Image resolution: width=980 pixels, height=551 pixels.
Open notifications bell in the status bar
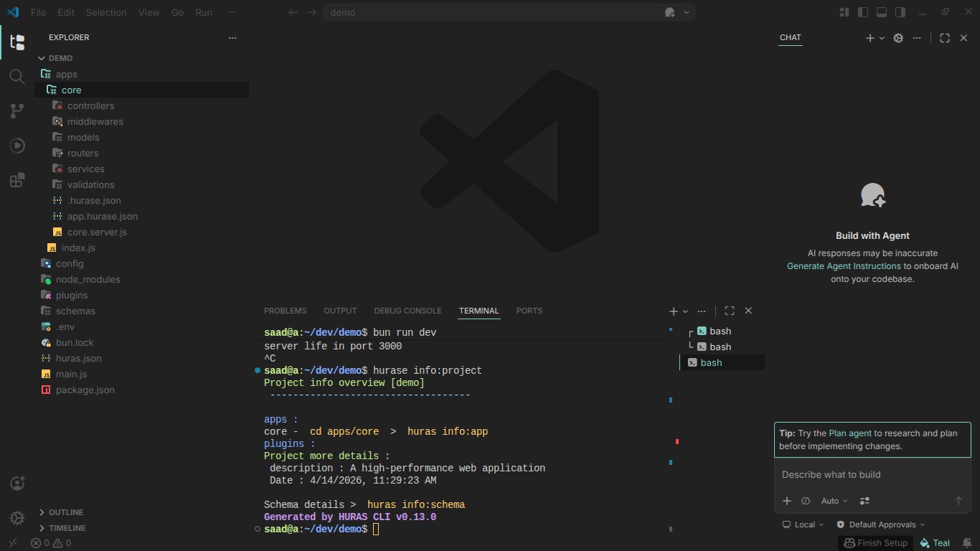(x=967, y=543)
